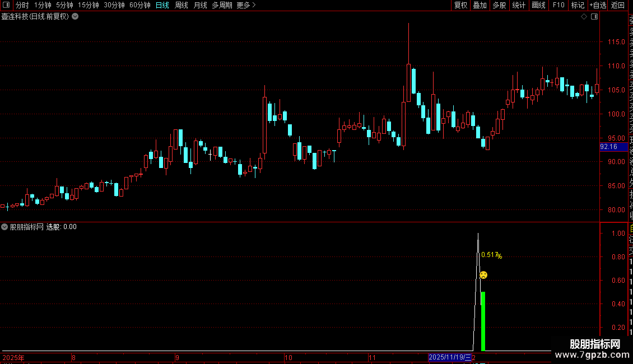Click the diamond icon at chart top-right
The height and width of the screenshot is (364, 633).
coord(584,17)
